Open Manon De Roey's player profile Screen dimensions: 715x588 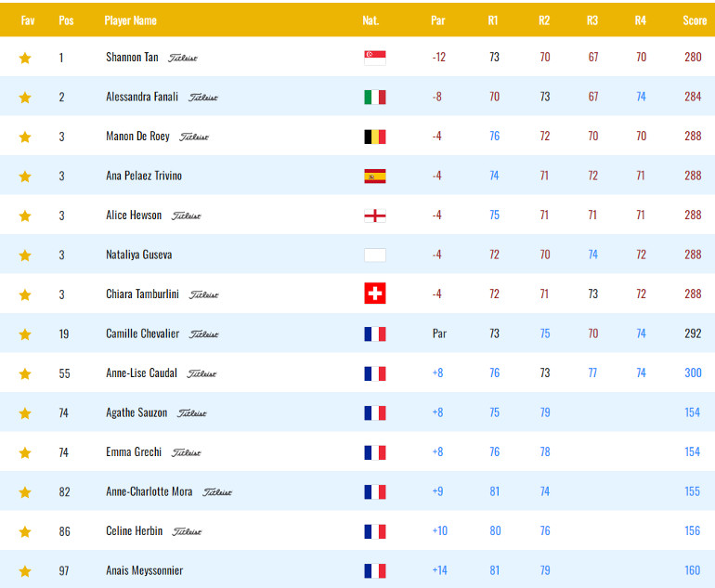137,136
